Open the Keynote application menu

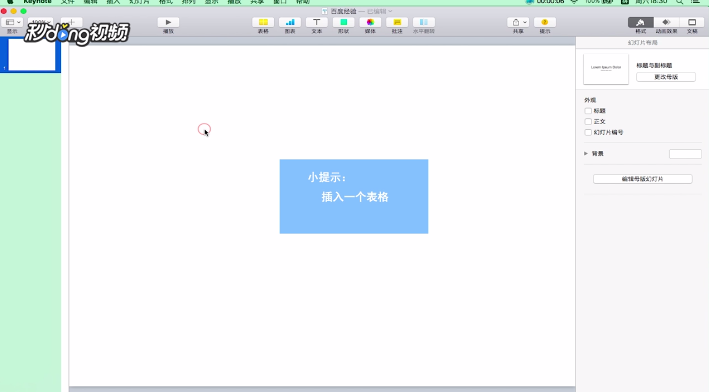tap(38, 2)
